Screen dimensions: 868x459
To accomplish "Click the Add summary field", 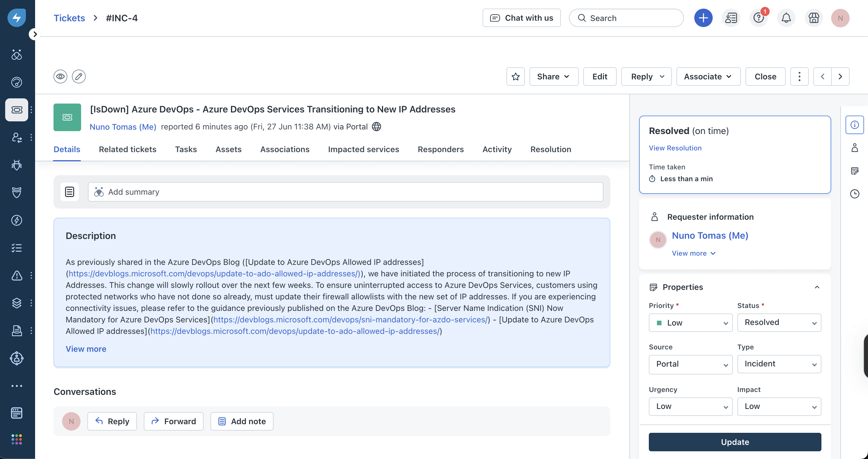I will point(345,192).
